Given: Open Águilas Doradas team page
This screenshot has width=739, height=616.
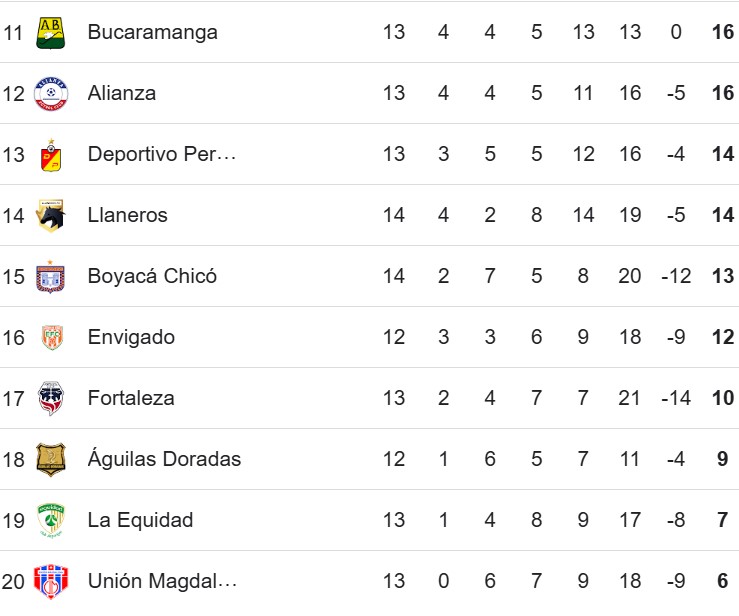Looking at the screenshot, I should coord(164,458).
